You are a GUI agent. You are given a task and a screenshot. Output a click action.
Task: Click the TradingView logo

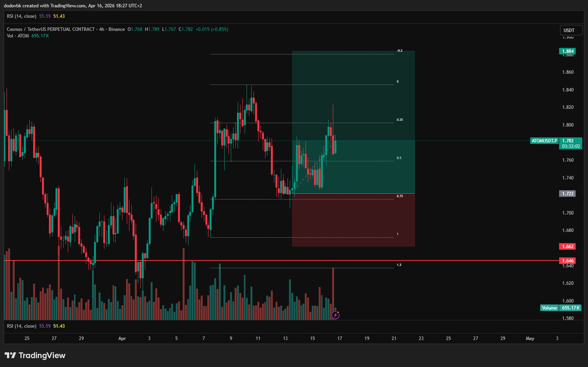(35, 355)
